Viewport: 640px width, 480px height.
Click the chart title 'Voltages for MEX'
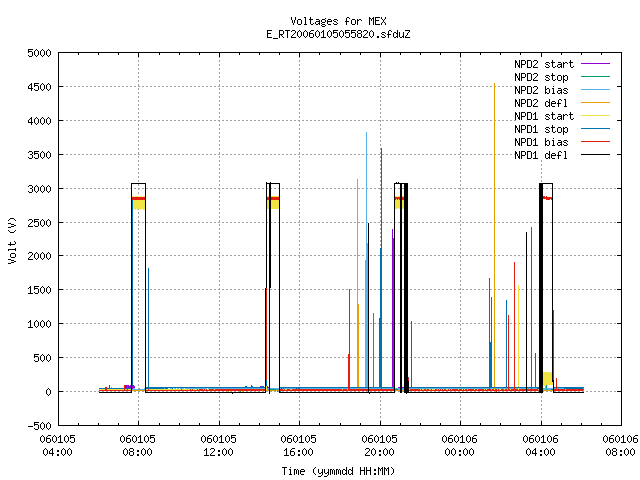pyautogui.click(x=338, y=21)
